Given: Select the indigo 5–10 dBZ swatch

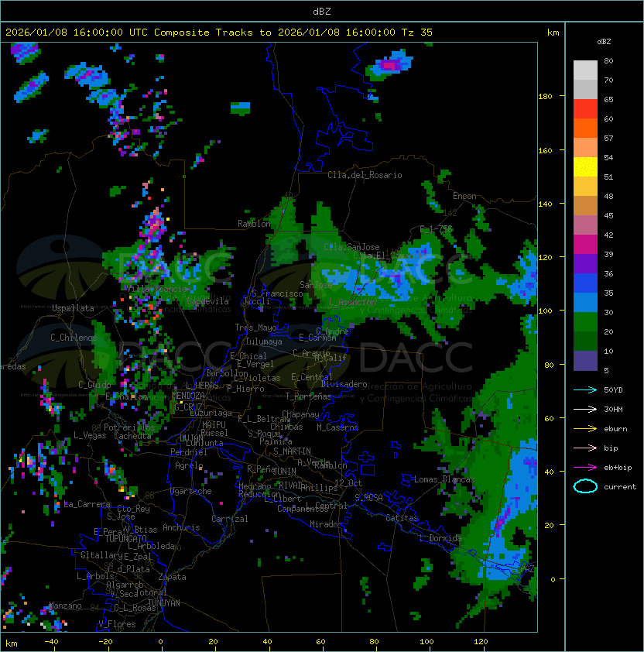Looking at the screenshot, I should (x=585, y=361).
